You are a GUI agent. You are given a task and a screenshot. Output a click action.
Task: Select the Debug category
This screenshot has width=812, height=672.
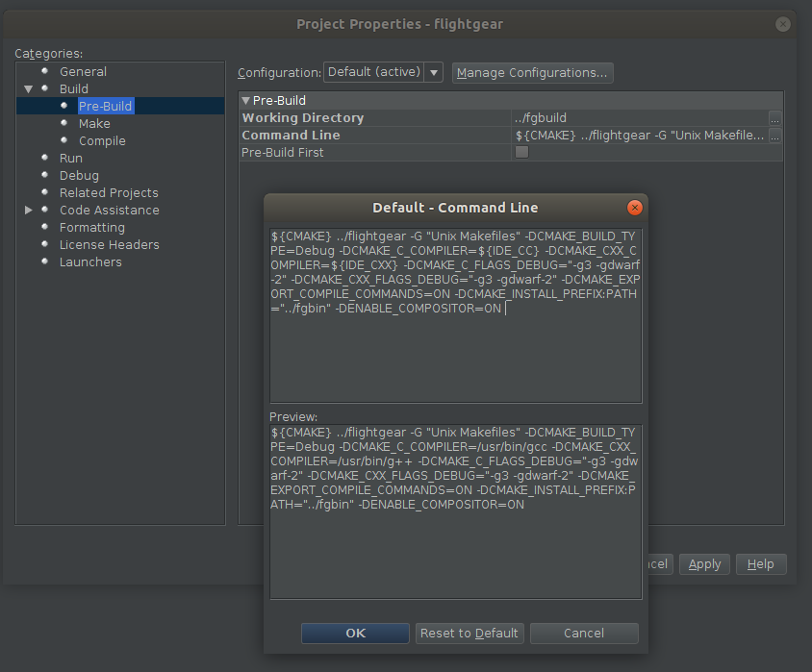point(79,175)
